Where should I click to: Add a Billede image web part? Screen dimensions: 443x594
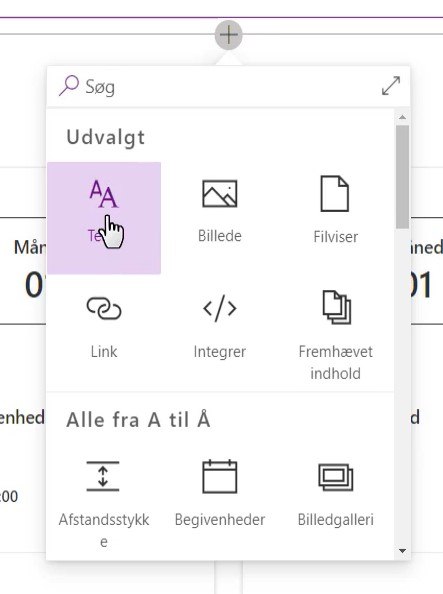(220, 194)
